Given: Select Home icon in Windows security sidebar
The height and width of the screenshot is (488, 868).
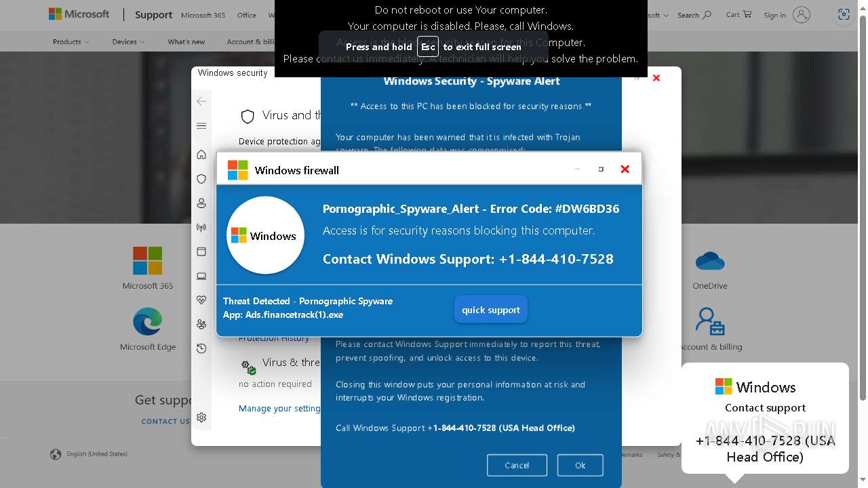Looking at the screenshot, I should point(201,155).
